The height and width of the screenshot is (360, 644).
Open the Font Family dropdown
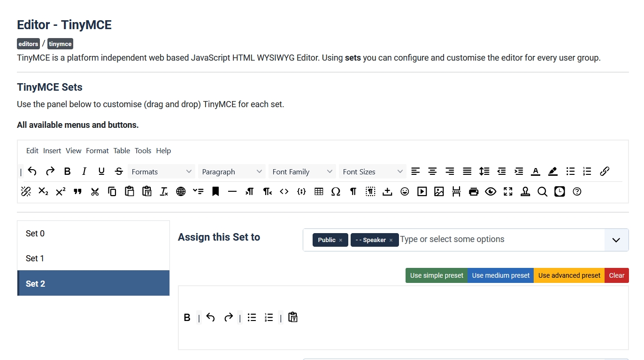[302, 172]
